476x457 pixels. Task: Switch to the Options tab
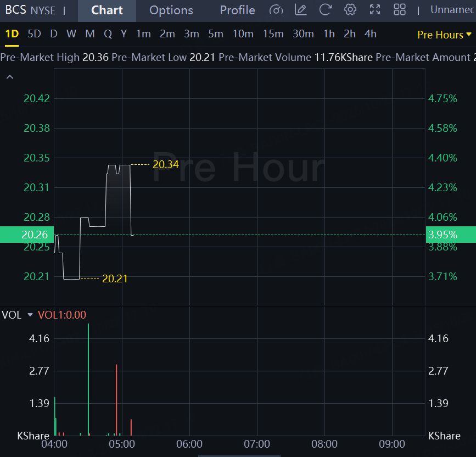[171, 10]
